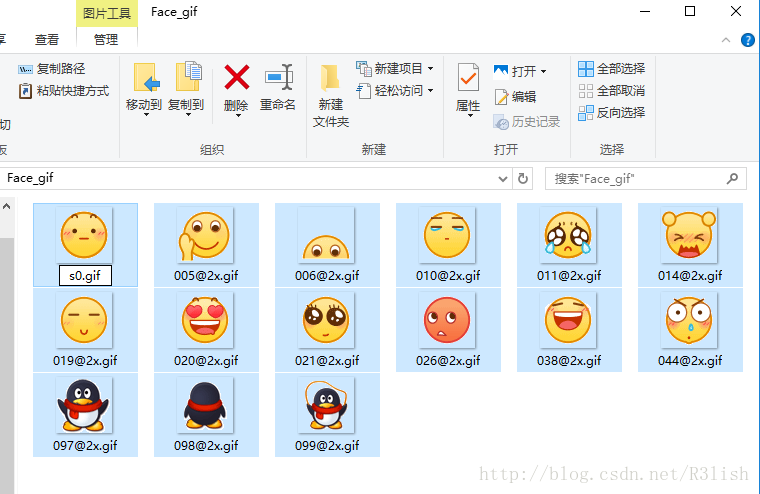Viewport: 760px width, 494px height.
Task: Click the 038@2x.gif file name label
Action: tap(569, 361)
